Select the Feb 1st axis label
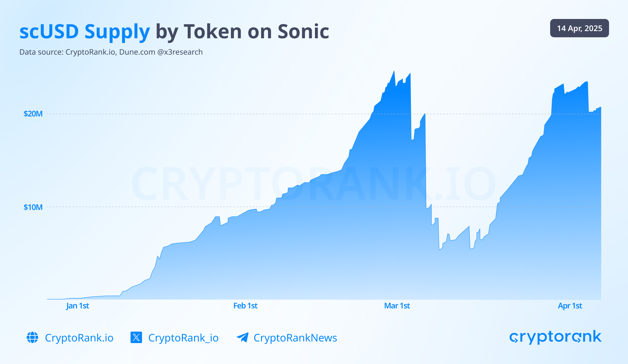628x364 pixels. point(245,306)
